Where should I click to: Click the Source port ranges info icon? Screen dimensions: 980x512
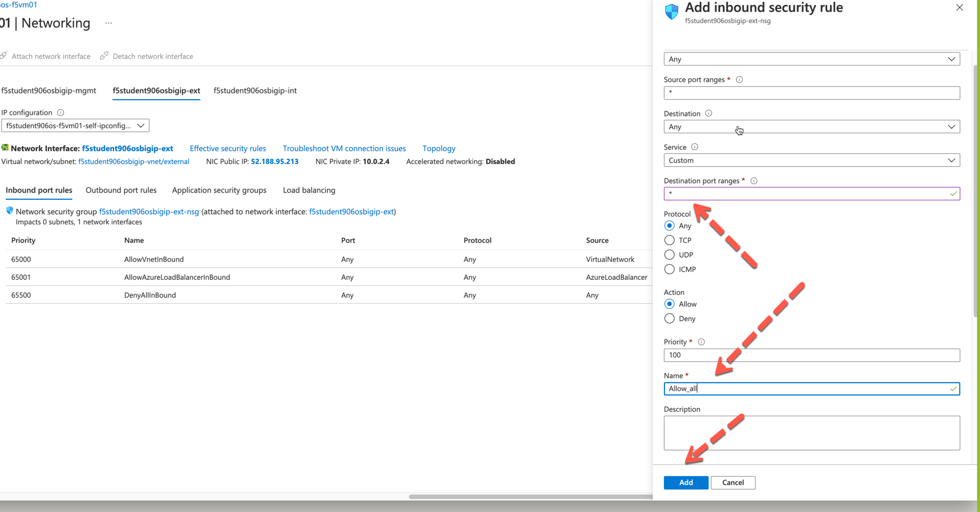point(739,79)
